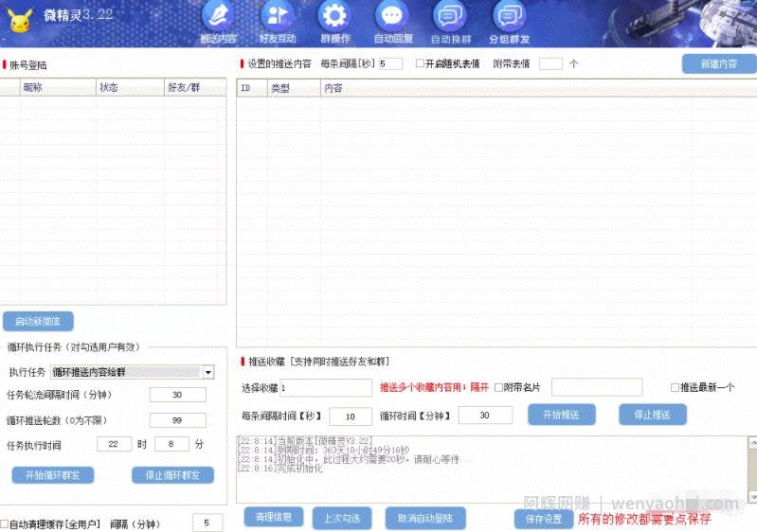Click the 循环时间【分钟】 input field
Viewport: 757px width, 532px height.
click(x=485, y=415)
